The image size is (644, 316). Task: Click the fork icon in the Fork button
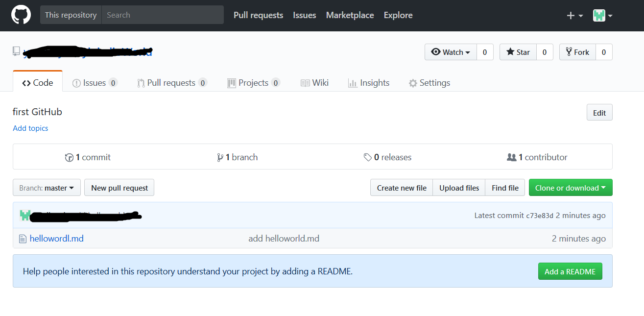click(x=569, y=52)
